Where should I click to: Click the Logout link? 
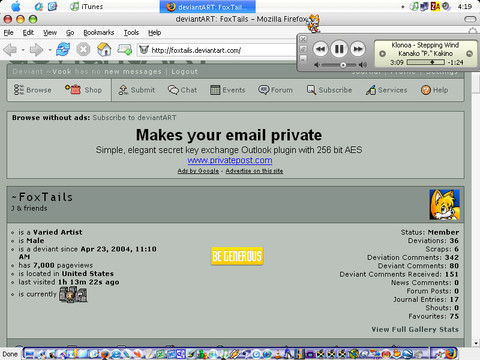184,72
